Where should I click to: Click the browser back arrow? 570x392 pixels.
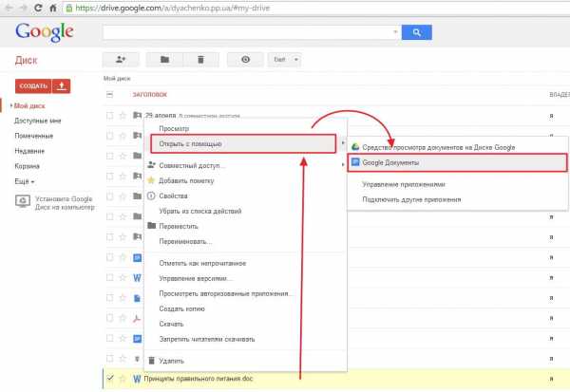tap(9, 8)
